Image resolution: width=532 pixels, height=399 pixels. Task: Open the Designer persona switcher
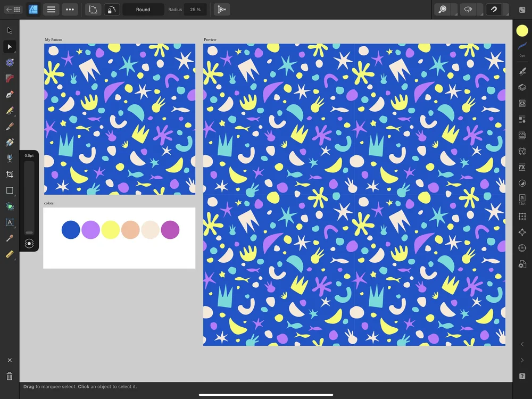point(33,9)
